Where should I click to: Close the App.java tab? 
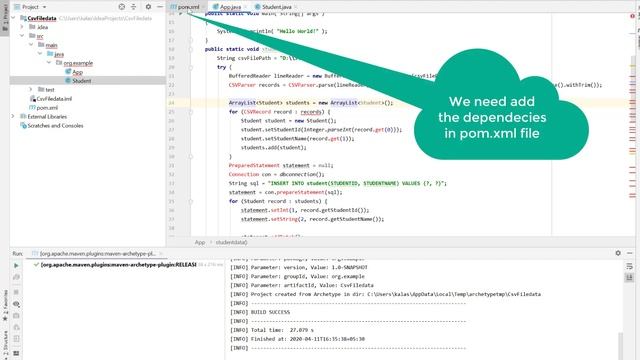pos(245,7)
